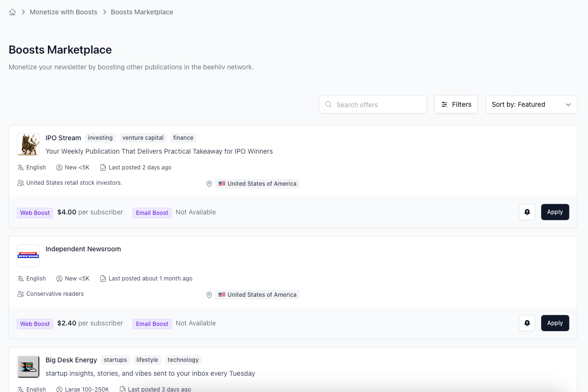The height and width of the screenshot is (392, 588).
Task: Focus the Search offers field
Action: 373,104
